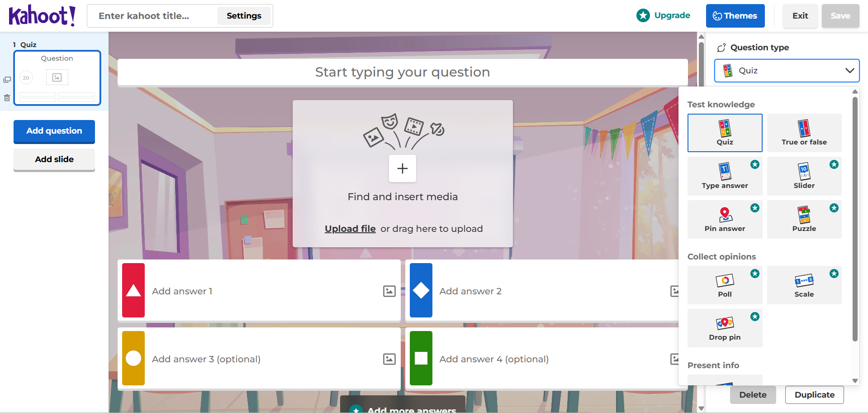Pick the Drop pin question type
This screenshot has width=868, height=413.
pos(724,328)
